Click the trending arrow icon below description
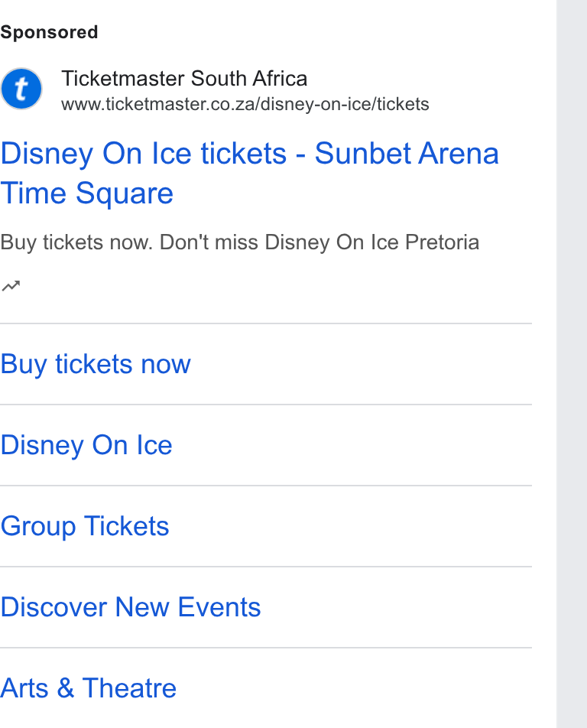 tap(11, 285)
